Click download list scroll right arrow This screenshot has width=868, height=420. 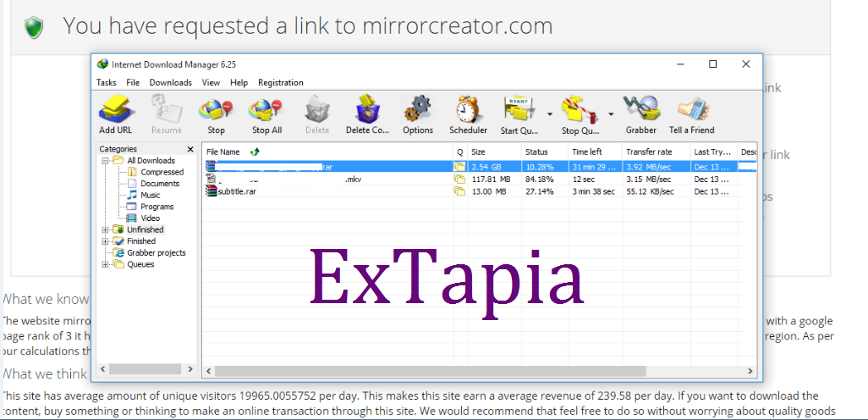[750, 371]
